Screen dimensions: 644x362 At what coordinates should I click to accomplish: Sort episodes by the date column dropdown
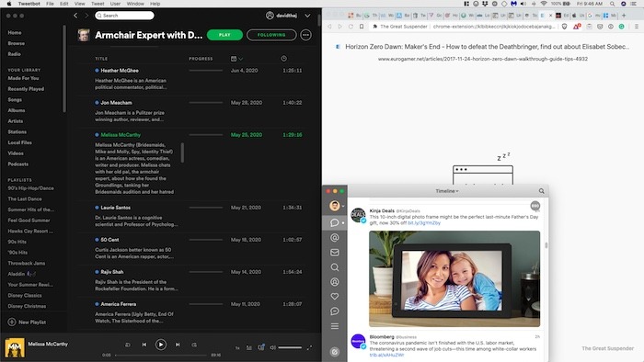pyautogui.click(x=236, y=59)
